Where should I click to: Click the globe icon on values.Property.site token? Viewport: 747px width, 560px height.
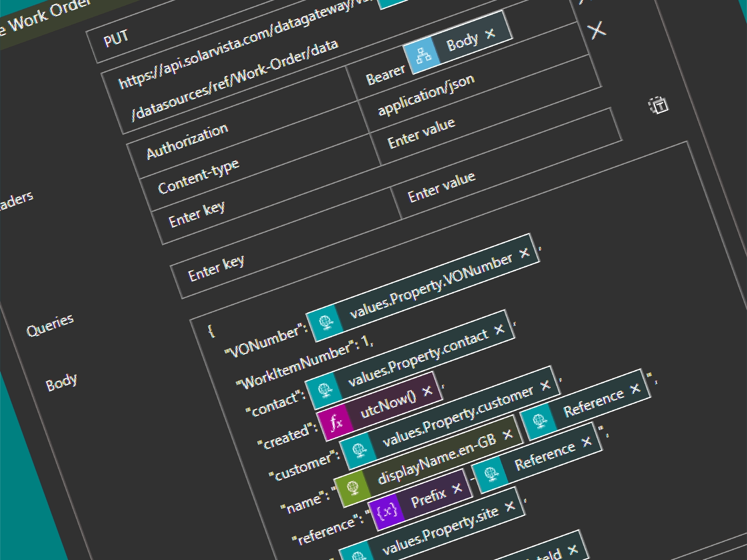coord(358,555)
